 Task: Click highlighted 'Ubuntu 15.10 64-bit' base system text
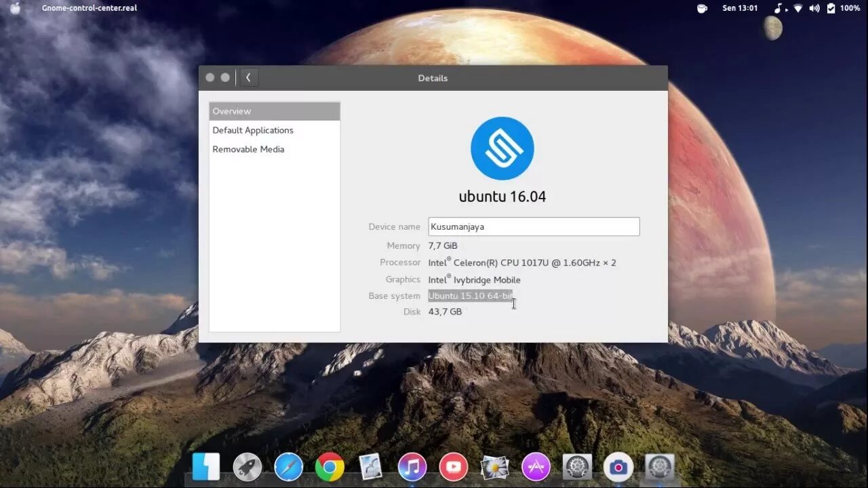click(x=471, y=296)
